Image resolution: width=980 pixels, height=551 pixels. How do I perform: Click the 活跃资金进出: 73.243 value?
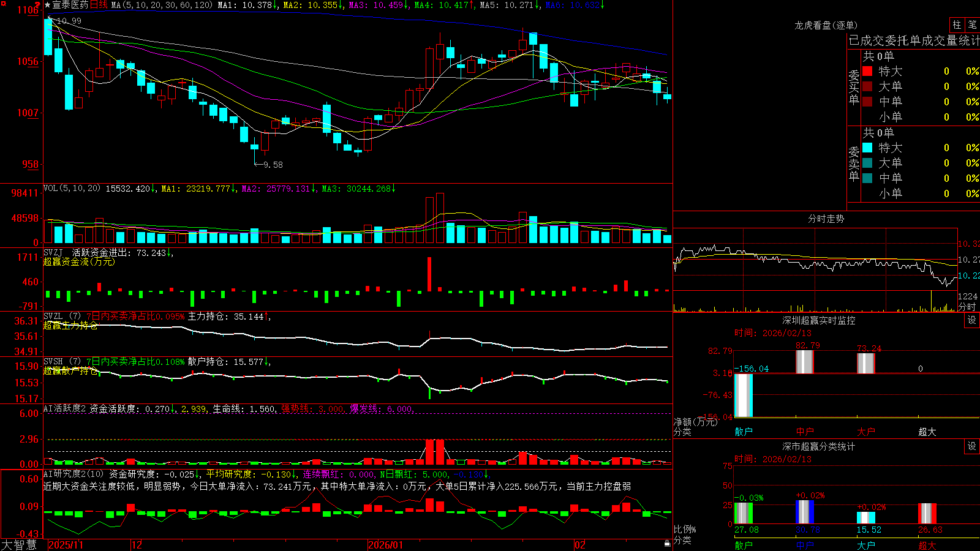pos(121,253)
